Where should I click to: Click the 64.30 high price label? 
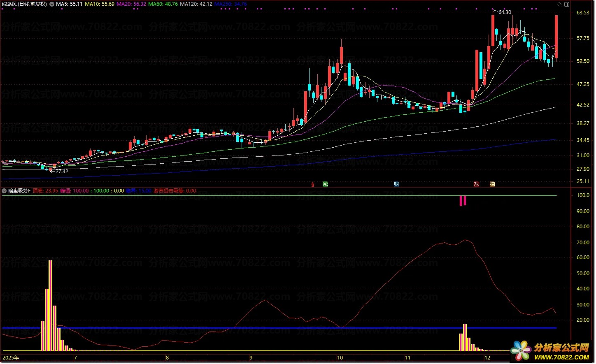click(505, 12)
